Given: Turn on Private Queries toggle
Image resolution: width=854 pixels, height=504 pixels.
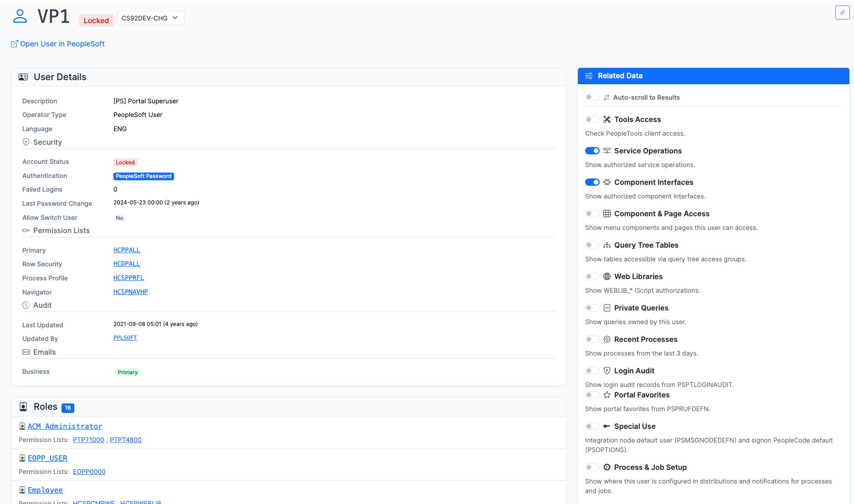Looking at the screenshot, I should point(592,308).
